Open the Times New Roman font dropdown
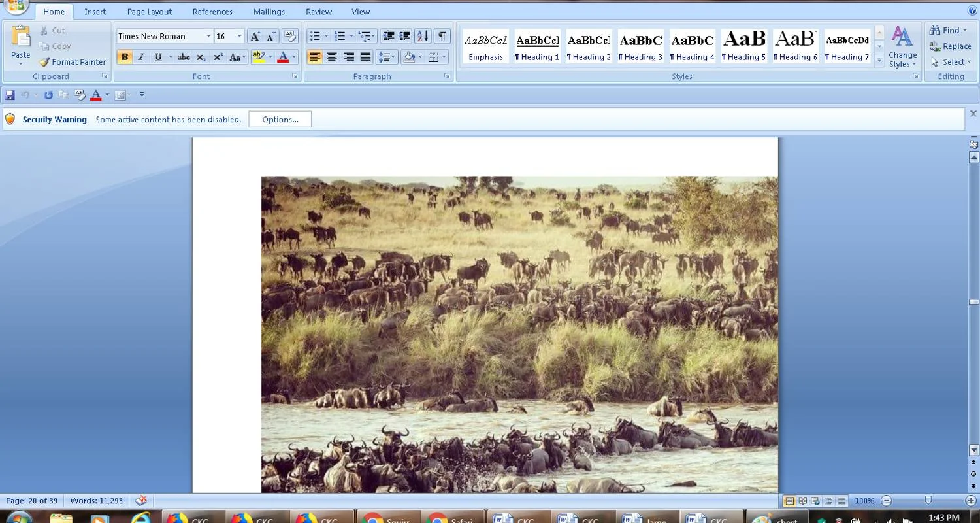This screenshot has height=523, width=980. tap(208, 37)
